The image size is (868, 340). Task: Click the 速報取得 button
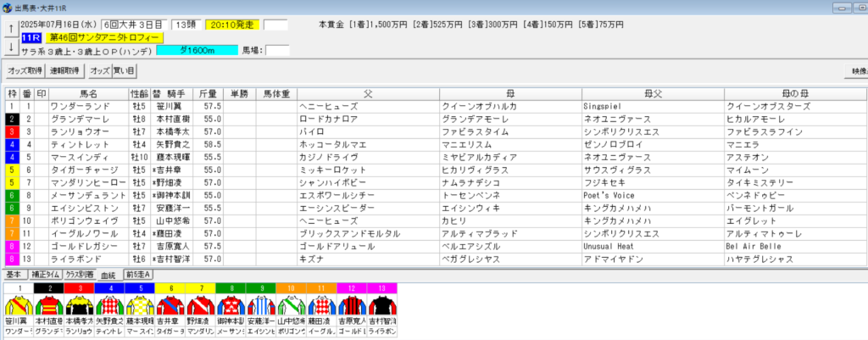64,71
